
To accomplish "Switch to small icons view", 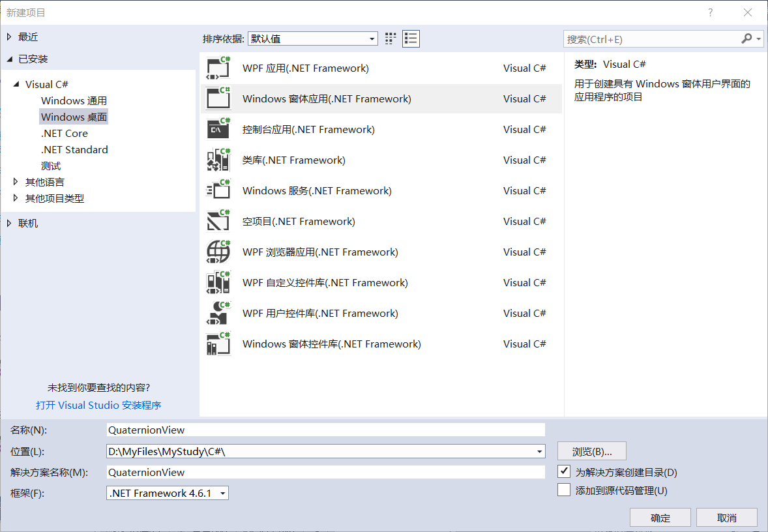I will 391,38.
